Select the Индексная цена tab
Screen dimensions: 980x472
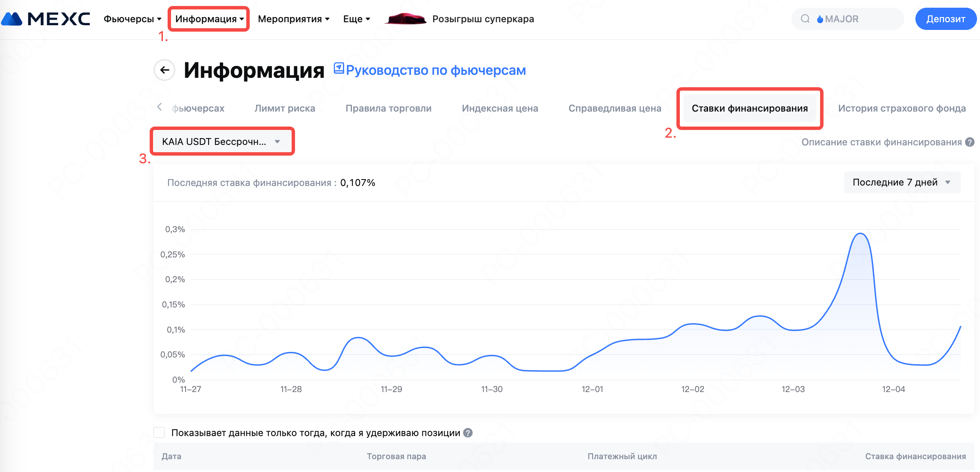click(500, 109)
